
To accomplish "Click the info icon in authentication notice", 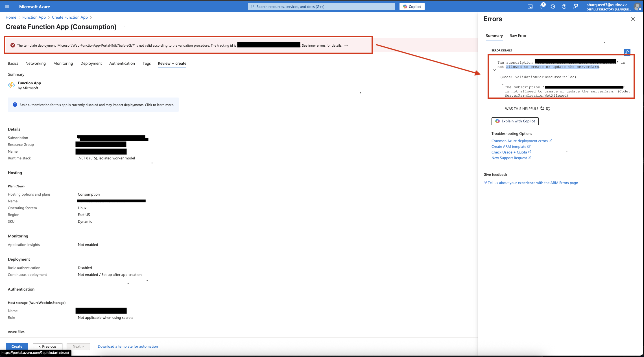I will pyautogui.click(x=15, y=105).
